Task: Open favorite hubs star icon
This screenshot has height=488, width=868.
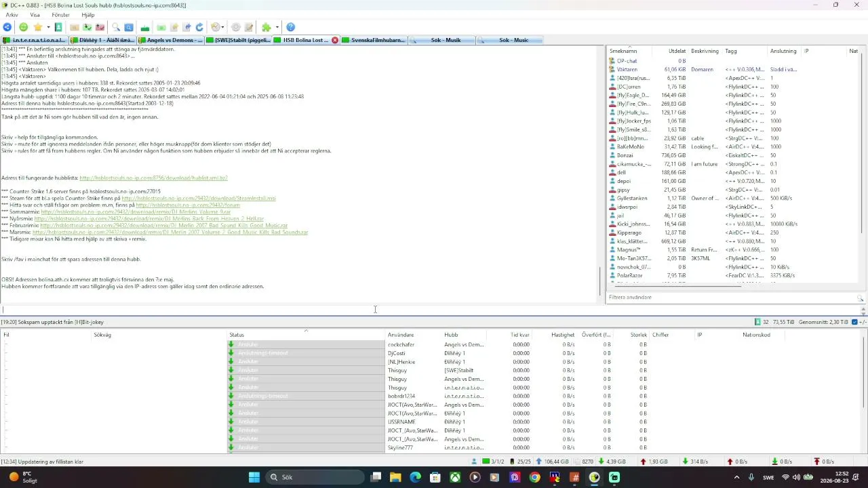Action: [38, 27]
